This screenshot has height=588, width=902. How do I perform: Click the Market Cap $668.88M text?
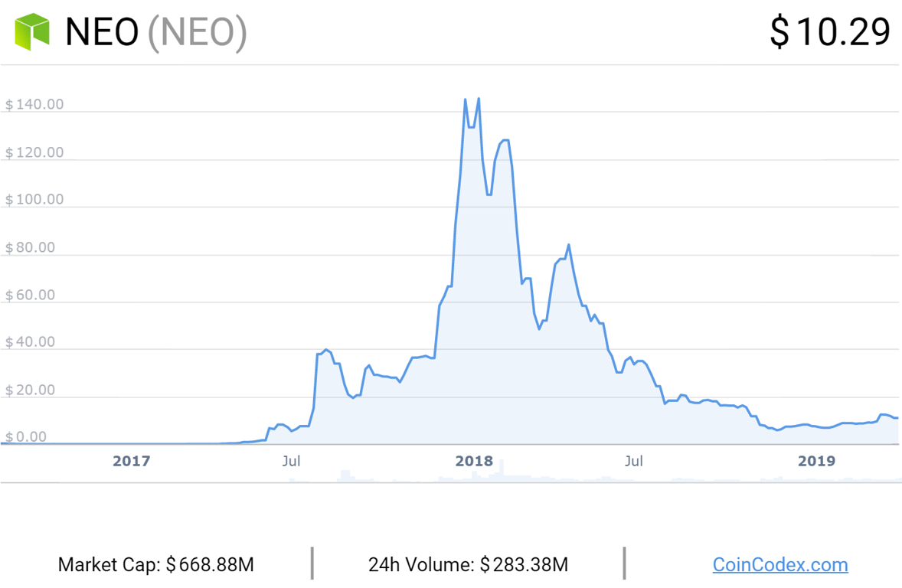click(x=156, y=564)
